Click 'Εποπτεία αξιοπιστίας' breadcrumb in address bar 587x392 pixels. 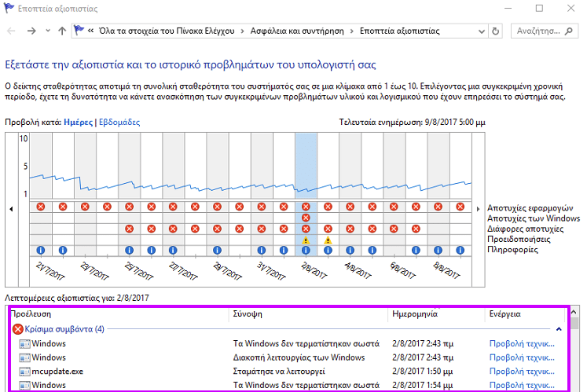pyautogui.click(x=399, y=31)
